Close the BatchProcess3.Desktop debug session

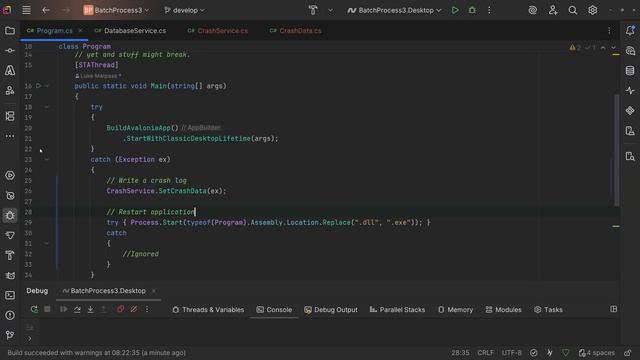[x=153, y=291]
